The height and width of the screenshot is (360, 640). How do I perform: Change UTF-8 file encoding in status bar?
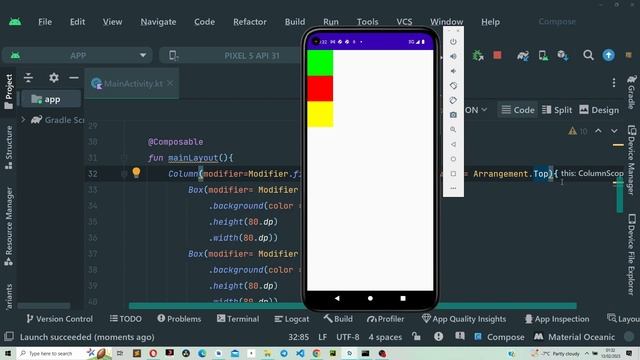tap(348, 337)
